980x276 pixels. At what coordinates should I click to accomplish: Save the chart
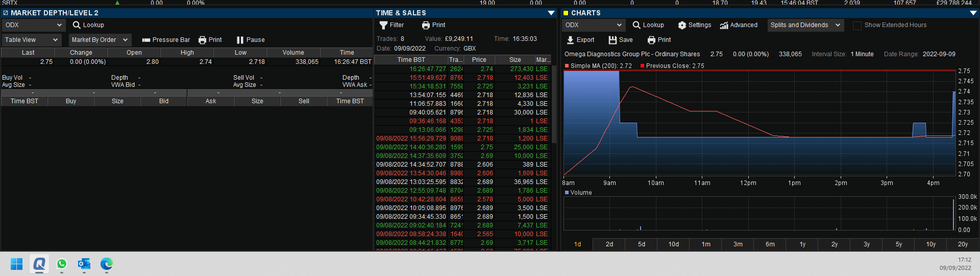pyautogui.click(x=621, y=40)
